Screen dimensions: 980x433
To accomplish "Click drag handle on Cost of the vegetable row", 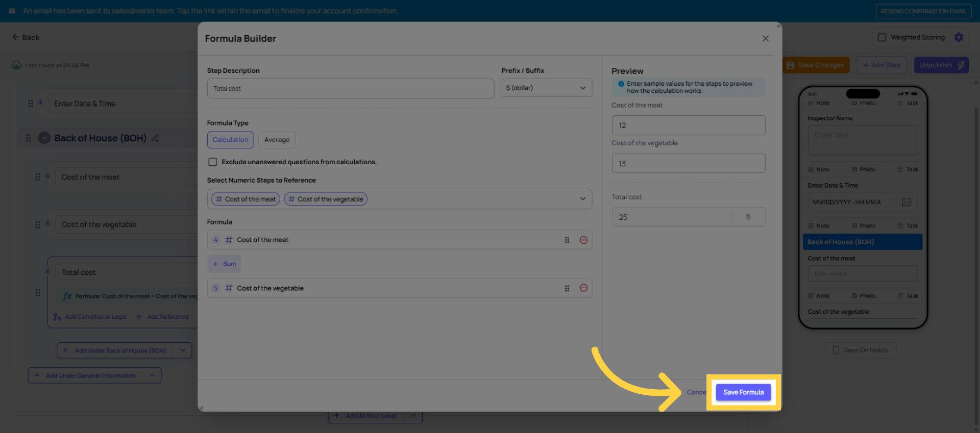I will point(567,288).
